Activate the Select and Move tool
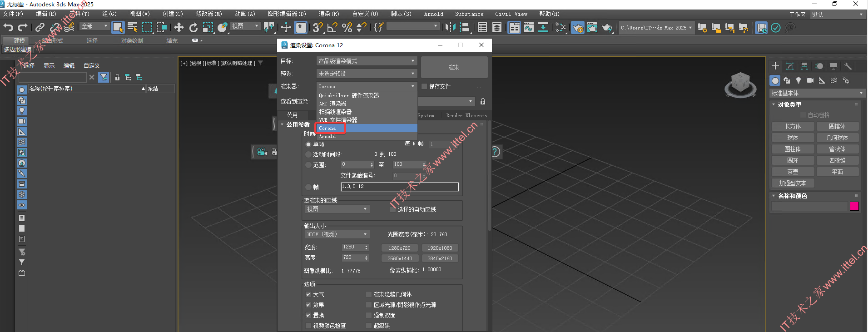Viewport: 868px width, 332px height. point(179,28)
